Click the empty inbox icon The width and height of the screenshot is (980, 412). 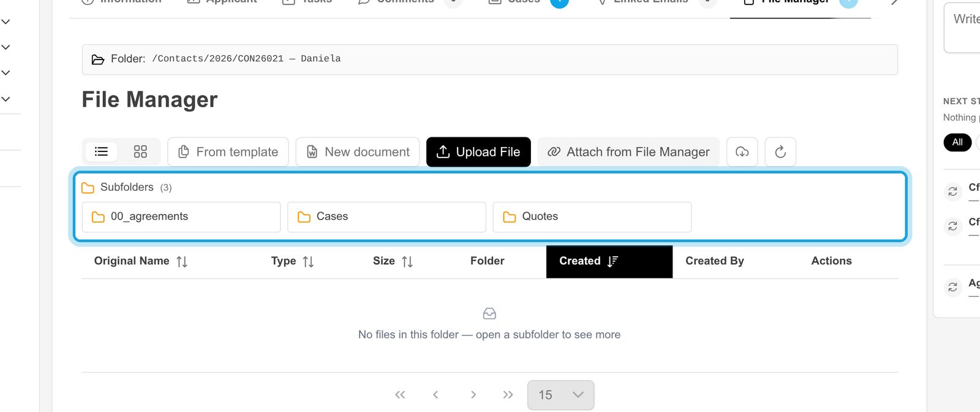pos(489,314)
